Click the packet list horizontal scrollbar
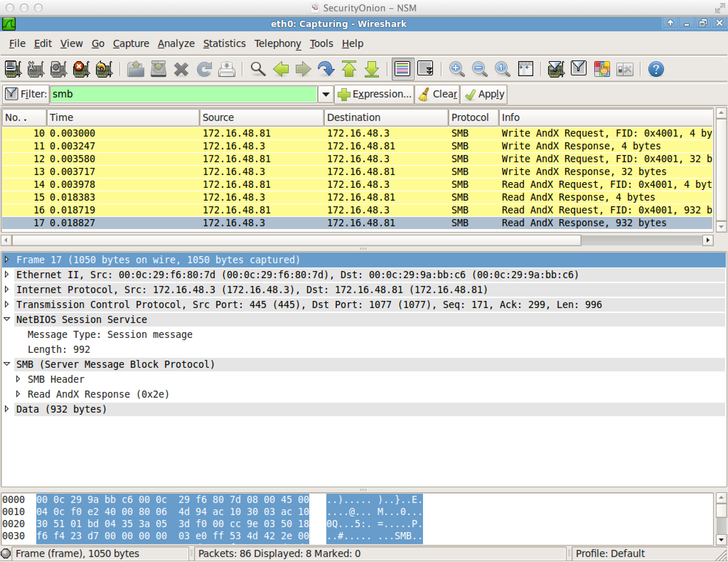Image resolution: width=728 pixels, height=562 pixels. tap(296, 240)
